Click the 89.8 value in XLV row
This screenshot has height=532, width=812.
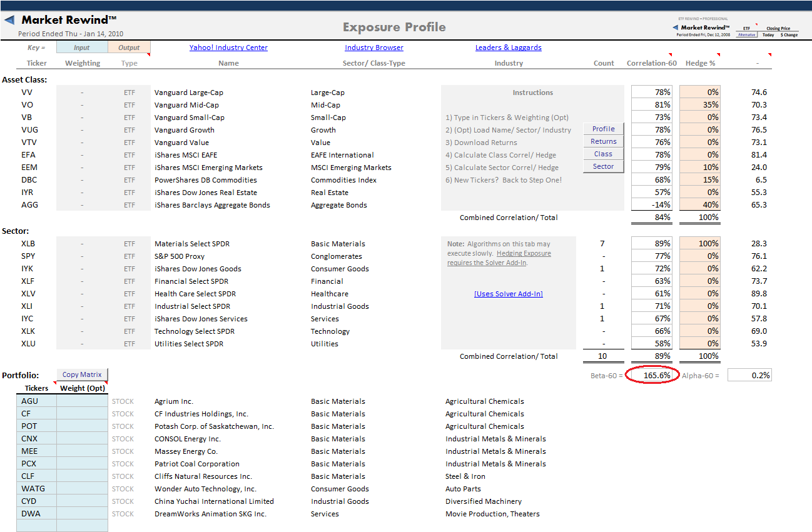pyautogui.click(x=759, y=294)
